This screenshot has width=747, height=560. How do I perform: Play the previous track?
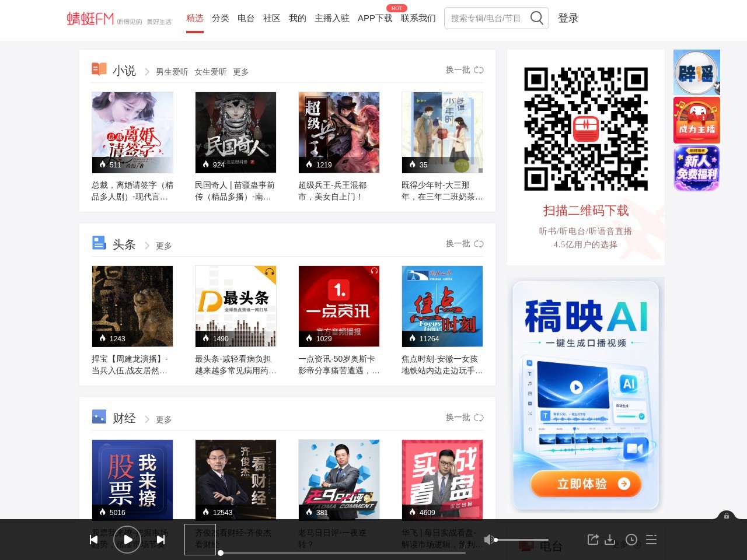(x=94, y=540)
